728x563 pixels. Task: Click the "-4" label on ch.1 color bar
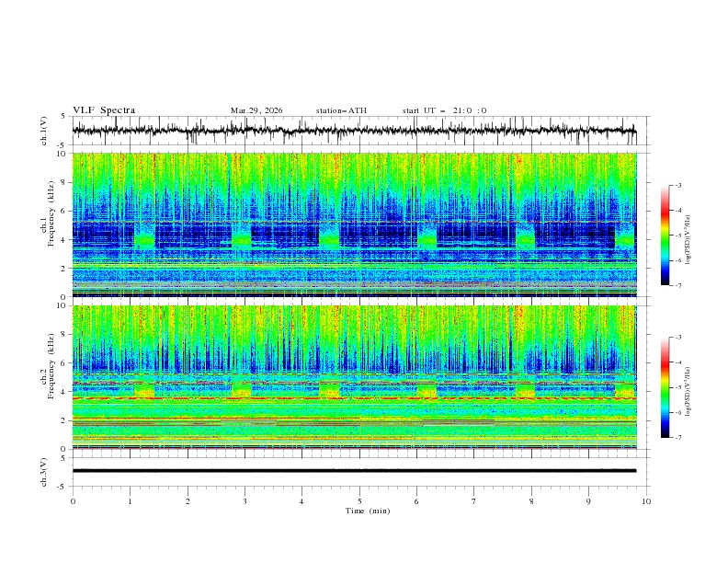click(x=677, y=211)
